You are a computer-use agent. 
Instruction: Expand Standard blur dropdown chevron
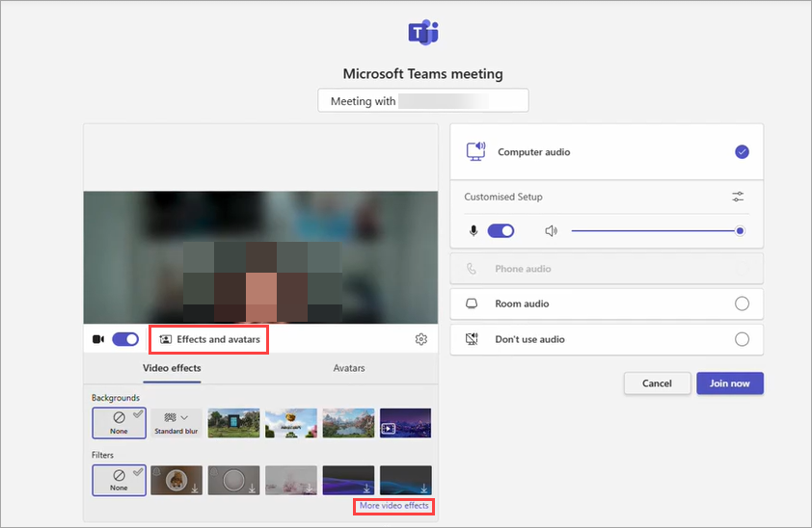pyautogui.click(x=184, y=417)
